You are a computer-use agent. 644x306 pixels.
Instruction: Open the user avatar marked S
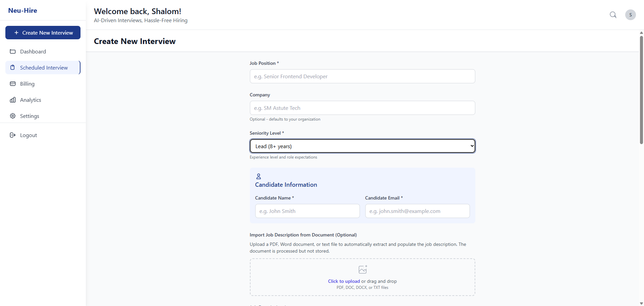pos(631,15)
